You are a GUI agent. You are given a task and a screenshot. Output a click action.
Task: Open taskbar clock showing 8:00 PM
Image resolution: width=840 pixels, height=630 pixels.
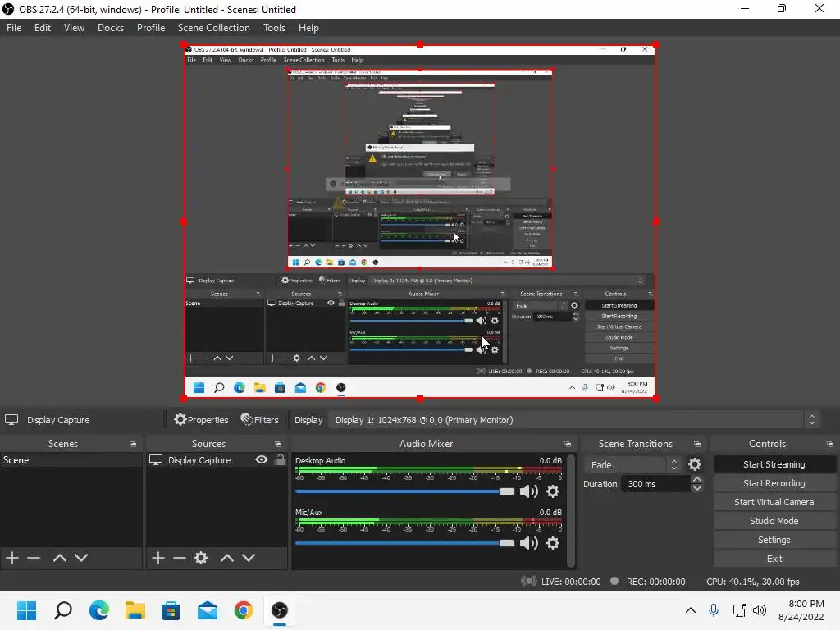(x=802, y=610)
